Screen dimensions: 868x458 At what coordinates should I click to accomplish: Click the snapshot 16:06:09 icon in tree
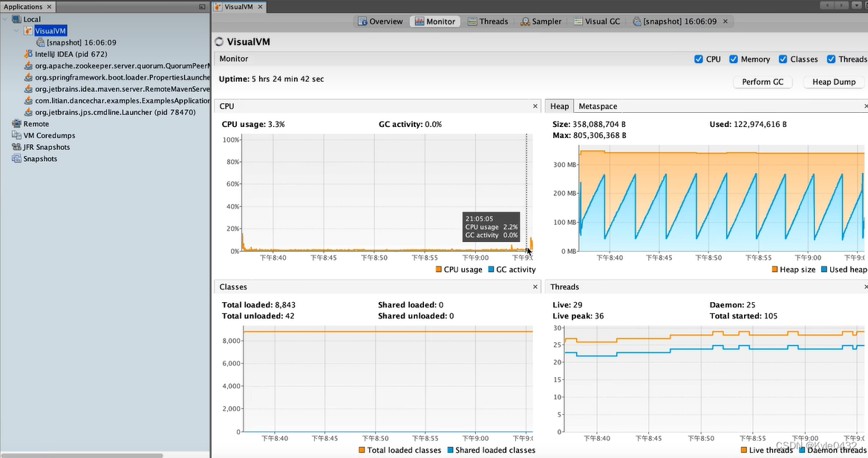[x=40, y=42]
